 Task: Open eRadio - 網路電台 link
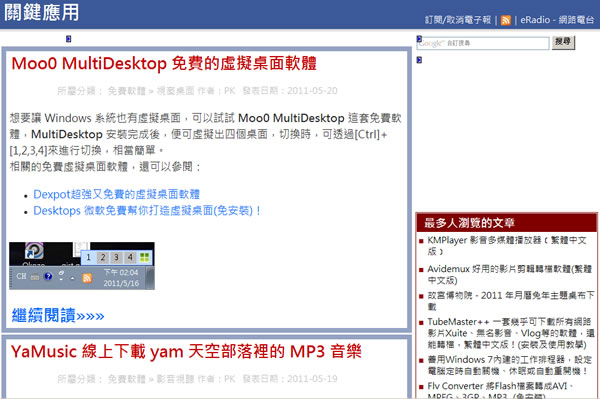pos(557,20)
